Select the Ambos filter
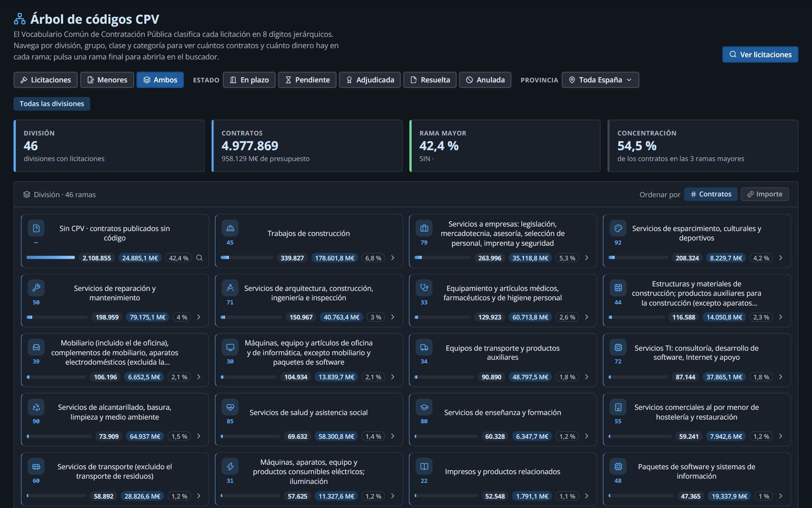The height and width of the screenshot is (508, 812). point(160,80)
